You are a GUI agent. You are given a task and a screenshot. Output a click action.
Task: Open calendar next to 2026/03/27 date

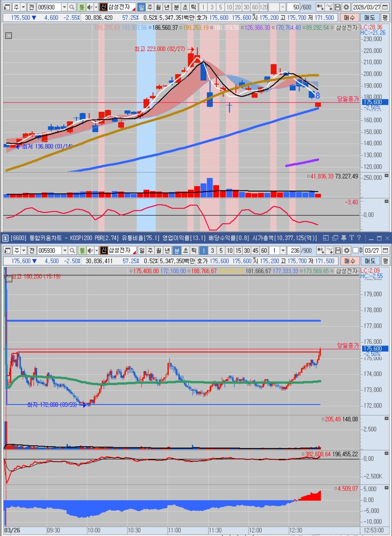coord(385,7)
